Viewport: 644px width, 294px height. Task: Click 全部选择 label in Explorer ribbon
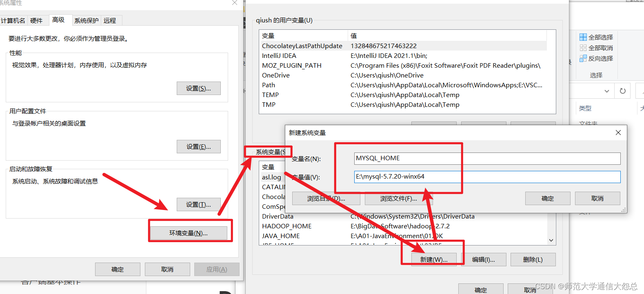click(x=601, y=37)
